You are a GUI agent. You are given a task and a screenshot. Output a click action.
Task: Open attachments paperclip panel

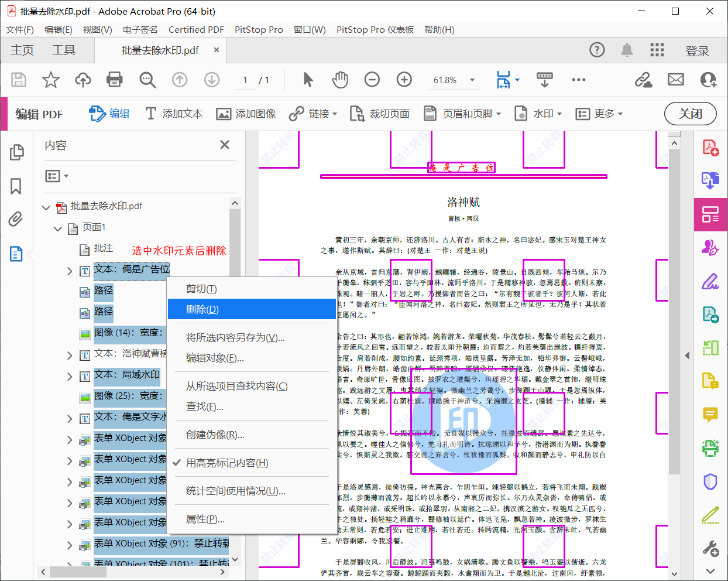[16, 220]
